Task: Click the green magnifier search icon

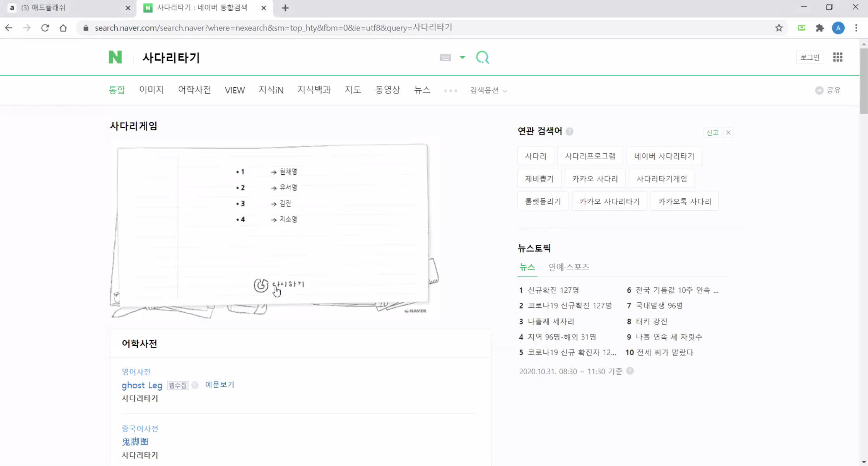Action: coord(483,57)
